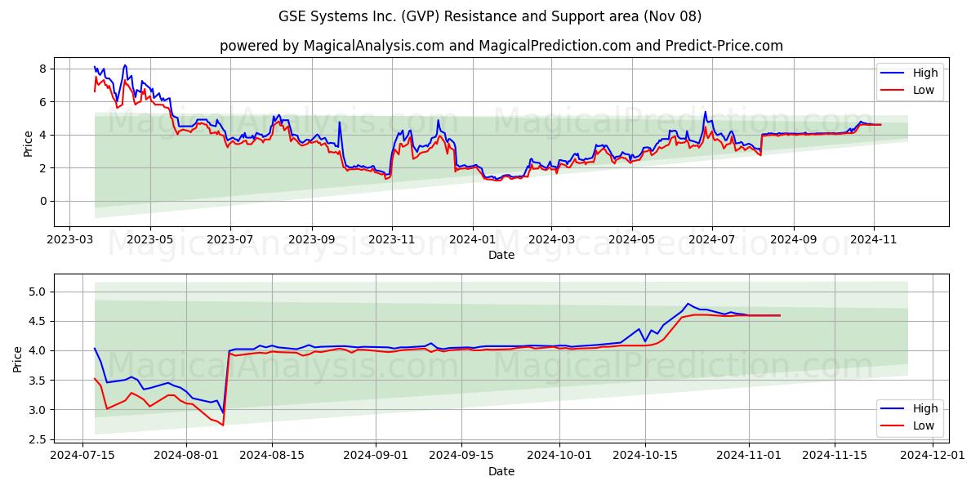
Task: Click the '2024-10-01' x-axis label in bottom chart
Action: click(560, 457)
